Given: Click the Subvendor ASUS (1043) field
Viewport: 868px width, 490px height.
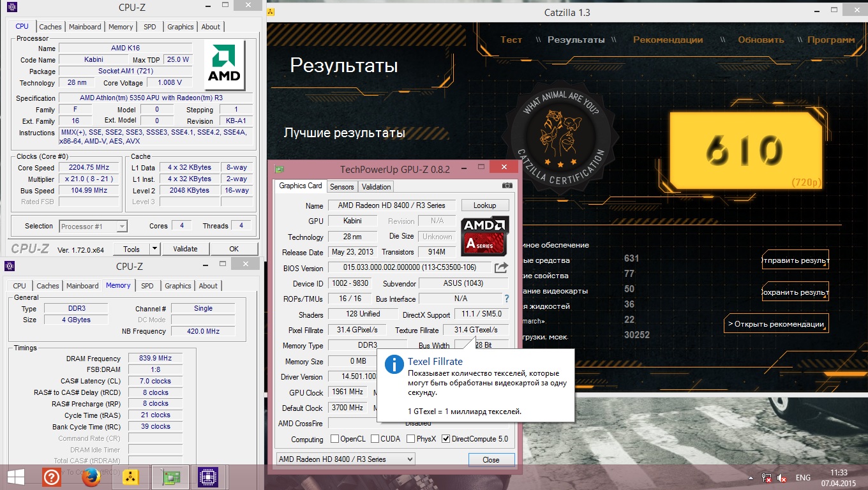Looking at the screenshot, I should coord(463,283).
